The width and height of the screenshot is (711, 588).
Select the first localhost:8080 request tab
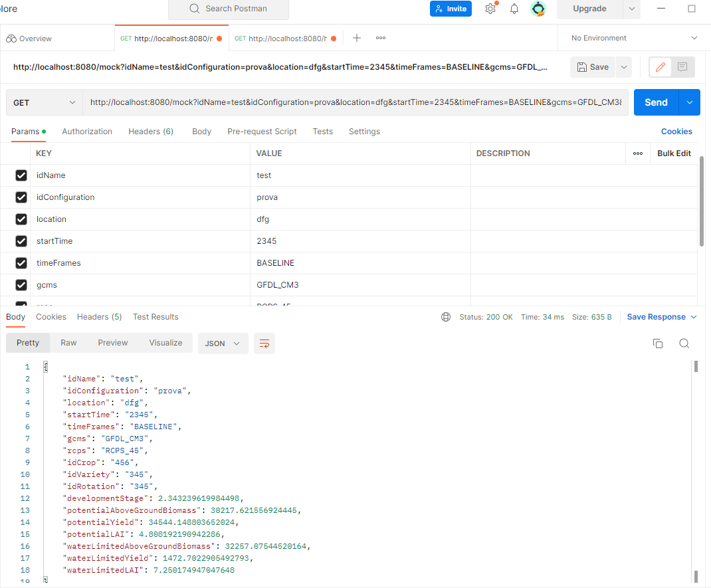pyautogui.click(x=171, y=39)
